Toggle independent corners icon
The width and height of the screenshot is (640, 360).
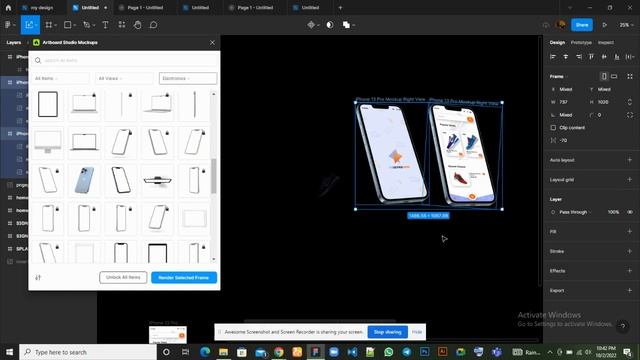coord(630,115)
